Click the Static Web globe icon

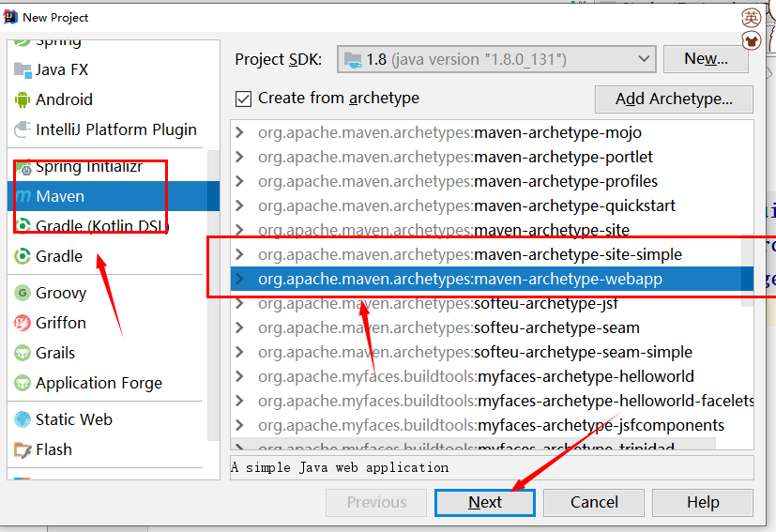pos(23,419)
